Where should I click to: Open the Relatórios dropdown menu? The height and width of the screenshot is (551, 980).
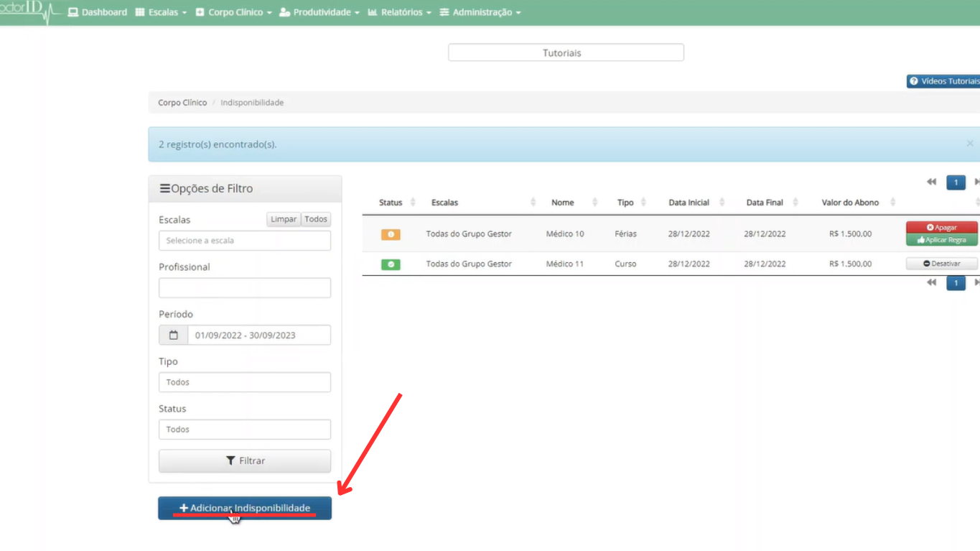click(400, 12)
